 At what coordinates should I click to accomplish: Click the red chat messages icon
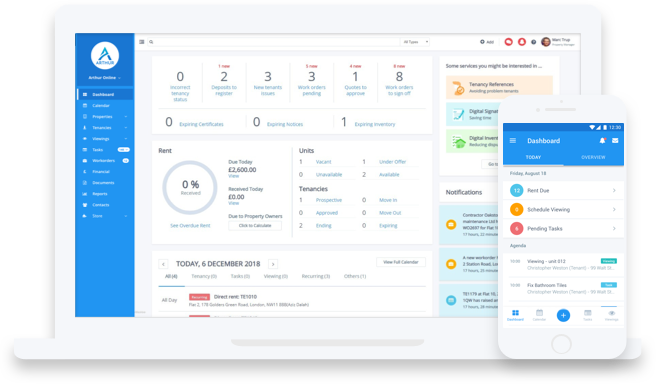[x=508, y=42]
